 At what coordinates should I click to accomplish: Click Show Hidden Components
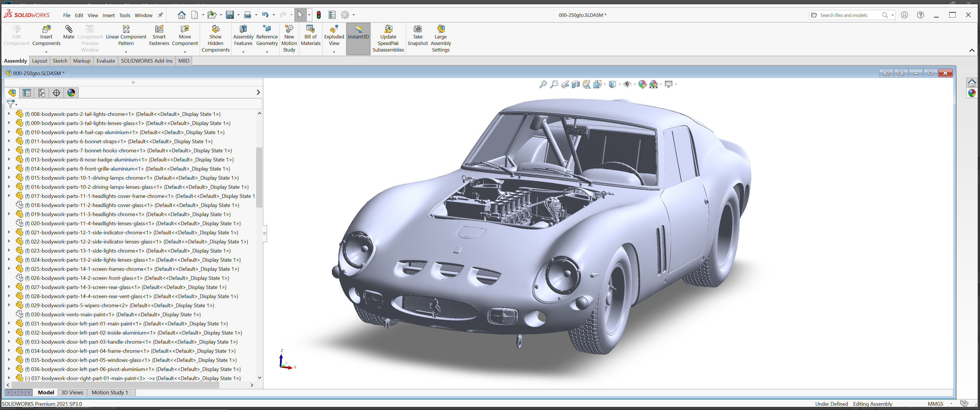pyautogui.click(x=215, y=38)
